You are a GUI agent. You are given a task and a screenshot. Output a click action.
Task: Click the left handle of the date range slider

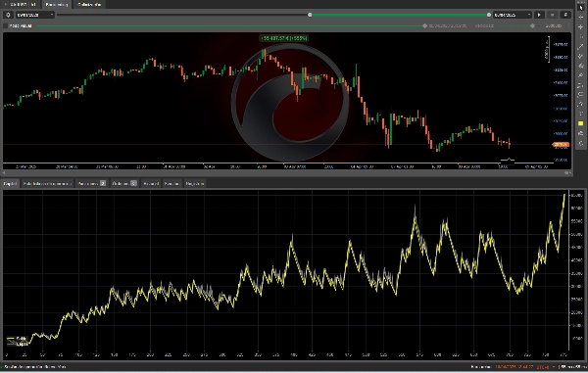tap(310, 15)
